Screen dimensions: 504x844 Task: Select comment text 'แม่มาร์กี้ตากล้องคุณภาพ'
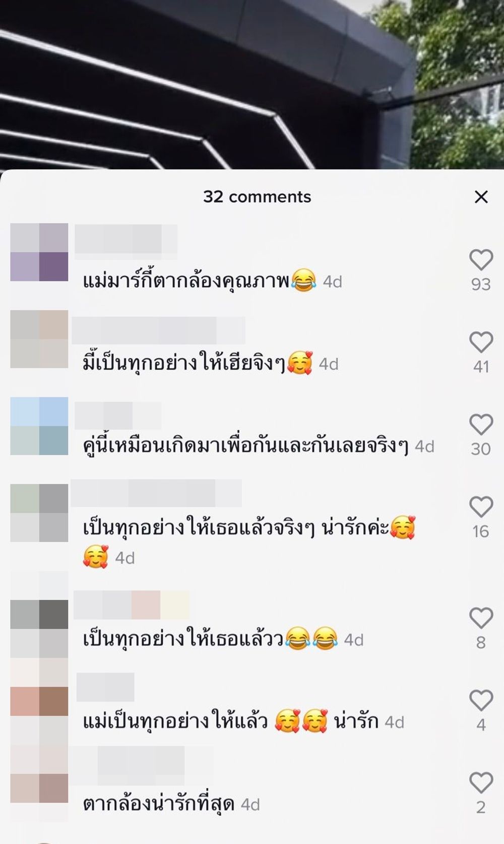186,280
